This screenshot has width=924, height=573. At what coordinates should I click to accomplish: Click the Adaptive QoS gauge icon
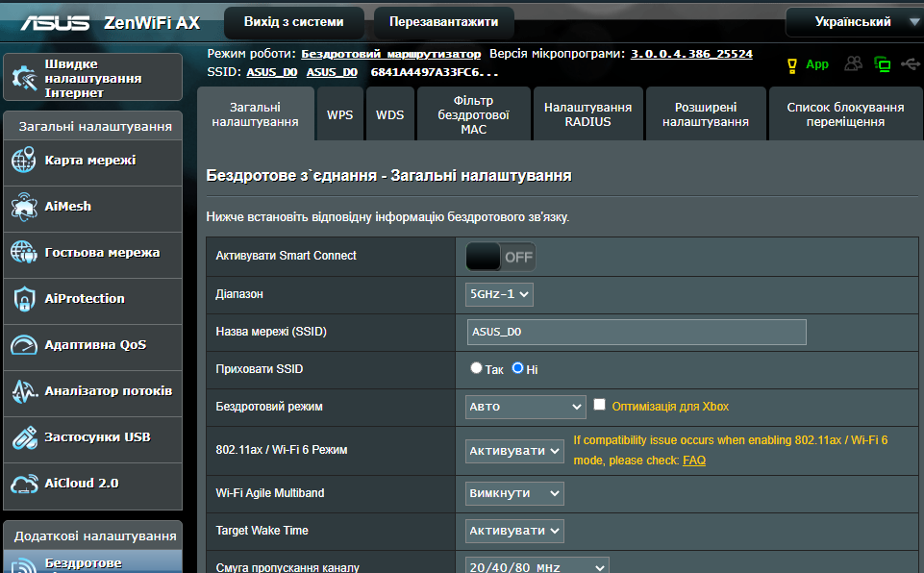pyautogui.click(x=24, y=345)
